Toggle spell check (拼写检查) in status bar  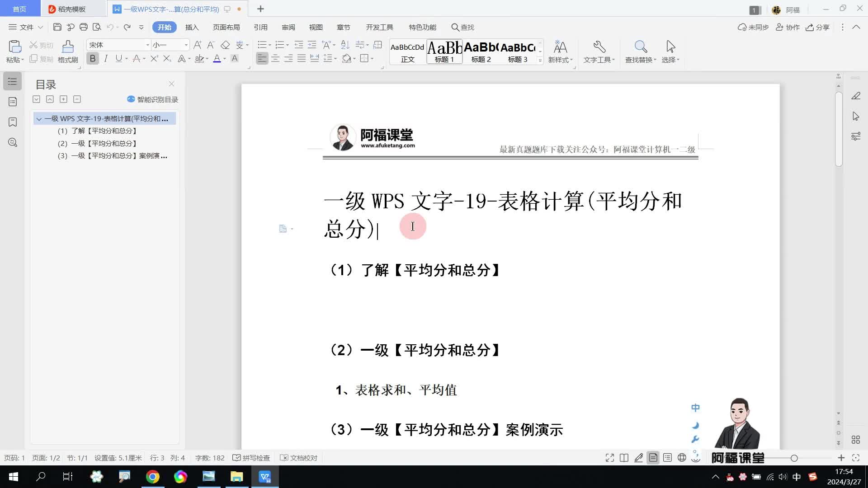click(x=251, y=458)
